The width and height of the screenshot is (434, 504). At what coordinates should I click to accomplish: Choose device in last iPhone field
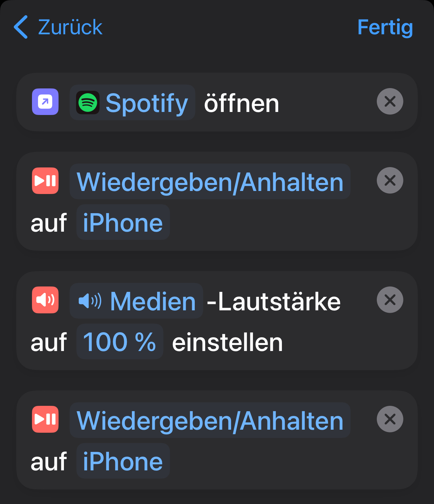123,461
